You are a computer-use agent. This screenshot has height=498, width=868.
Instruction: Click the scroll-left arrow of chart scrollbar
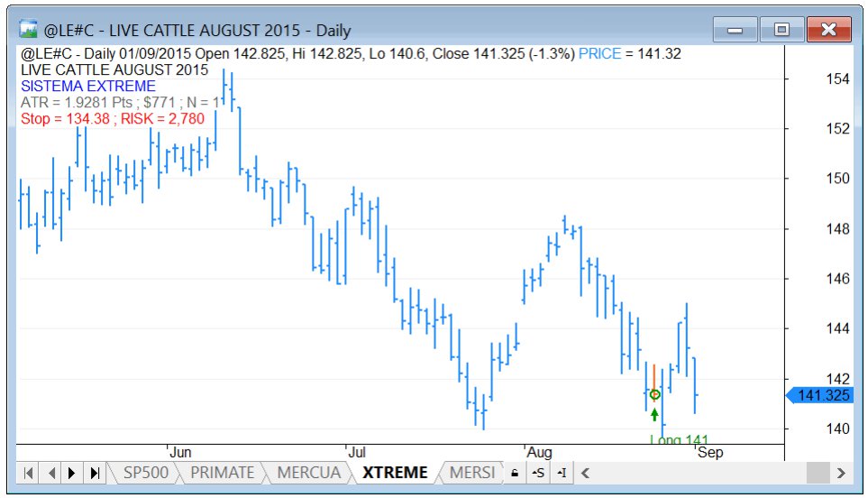point(585,473)
